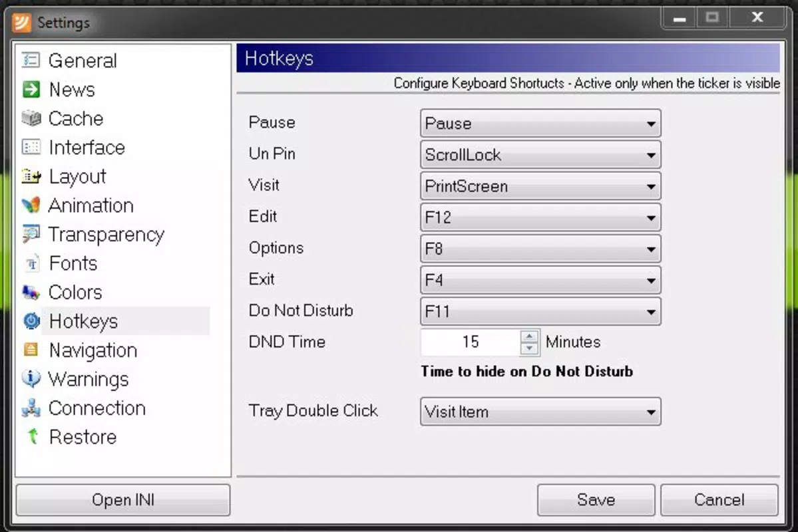Decrease DND Time with down arrow
Viewport: 798px width, 532px height.
pyautogui.click(x=529, y=348)
